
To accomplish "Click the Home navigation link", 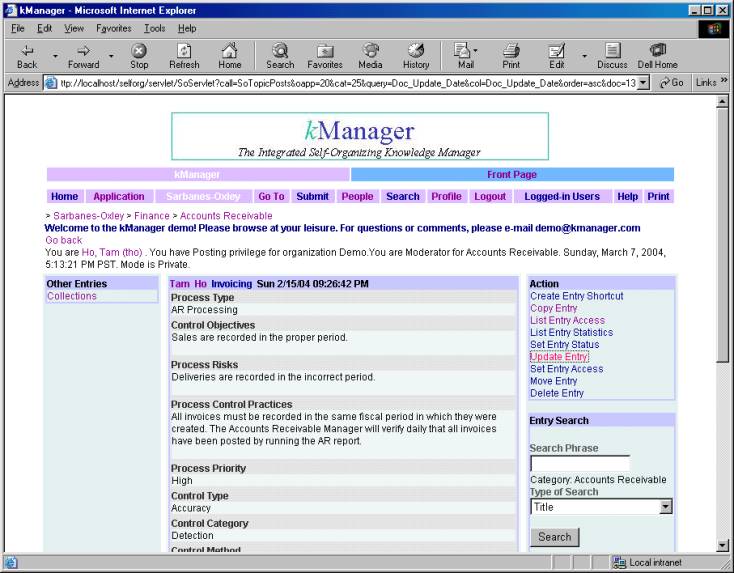I will [65, 197].
